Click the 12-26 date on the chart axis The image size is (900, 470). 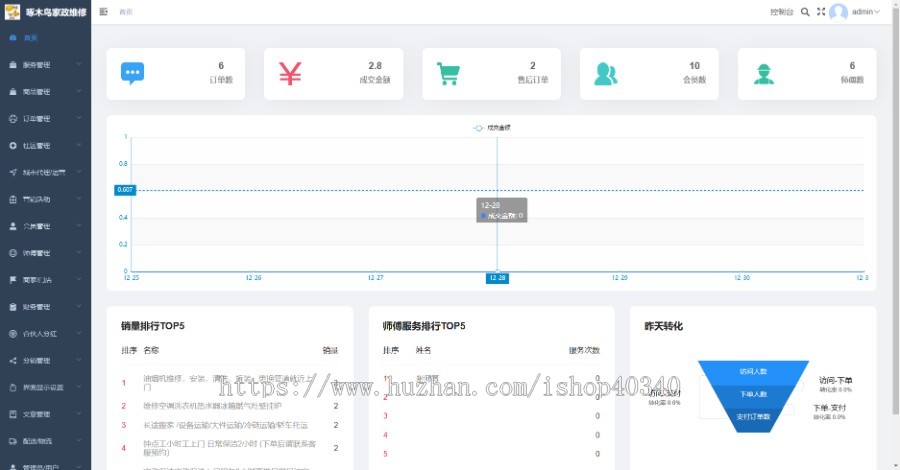pos(253,278)
